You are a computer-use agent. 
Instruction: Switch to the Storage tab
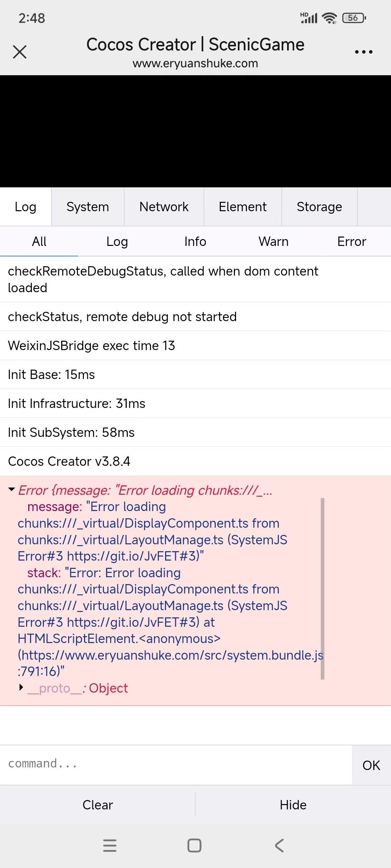319,207
